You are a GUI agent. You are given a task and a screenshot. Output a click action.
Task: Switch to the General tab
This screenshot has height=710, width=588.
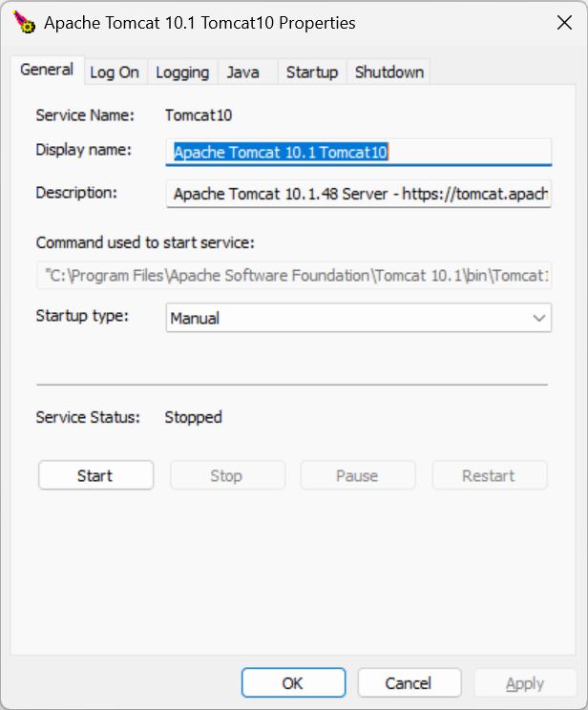pos(46,70)
